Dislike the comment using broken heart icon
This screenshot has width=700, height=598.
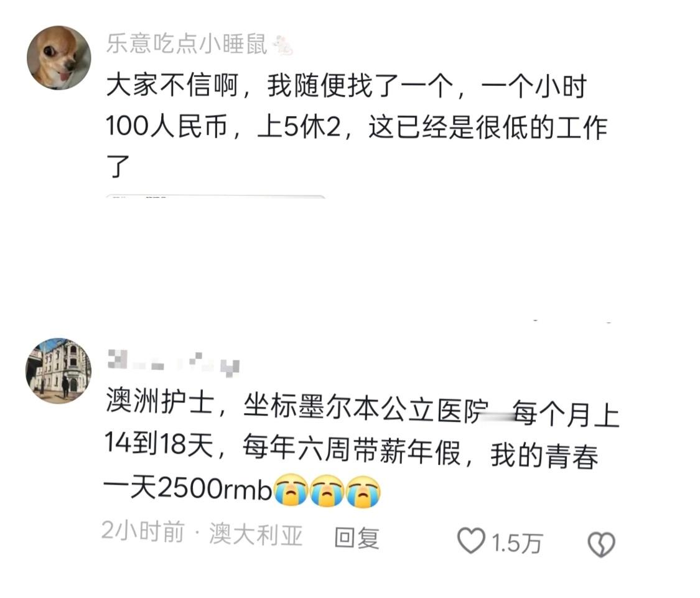tap(601, 543)
